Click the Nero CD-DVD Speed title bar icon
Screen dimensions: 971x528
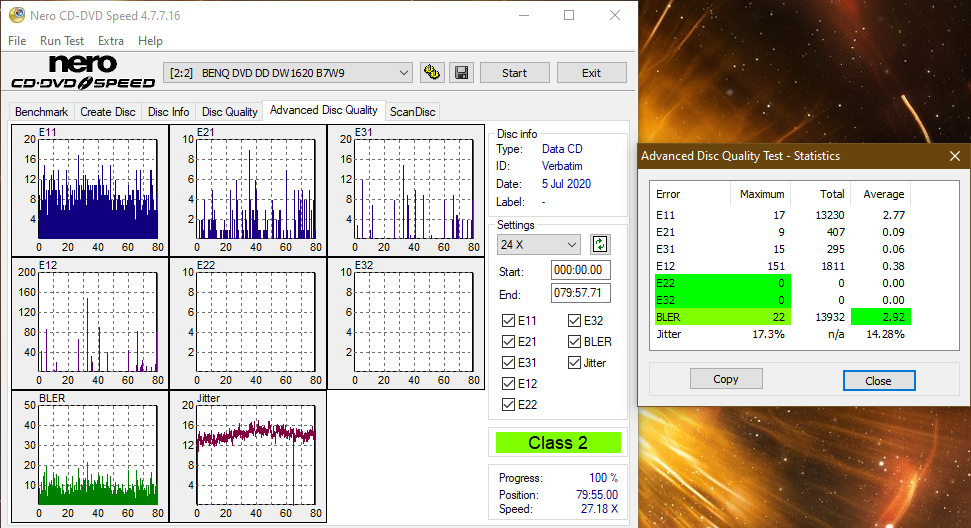click(17, 15)
